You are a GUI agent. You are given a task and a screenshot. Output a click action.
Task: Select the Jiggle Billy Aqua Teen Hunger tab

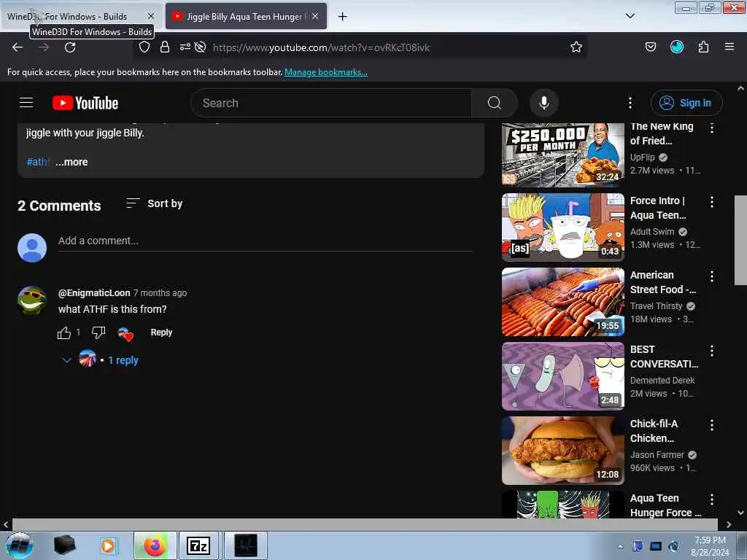click(246, 16)
